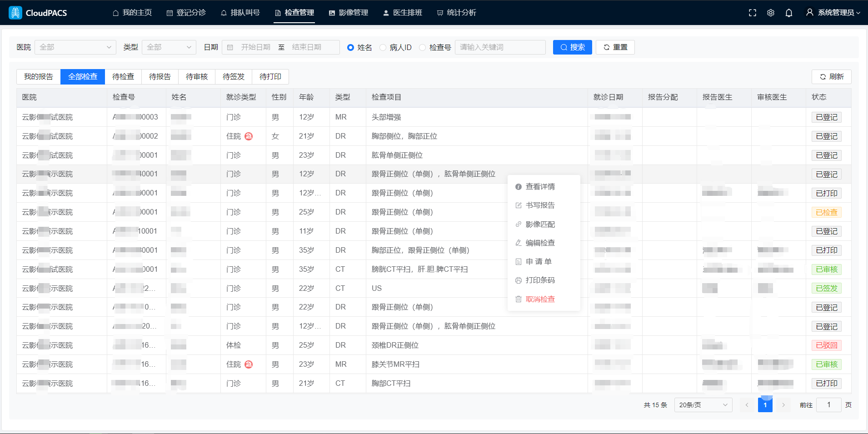The image size is (868, 434).
Task: Open 统计分析 in the top navigation
Action: pos(457,13)
